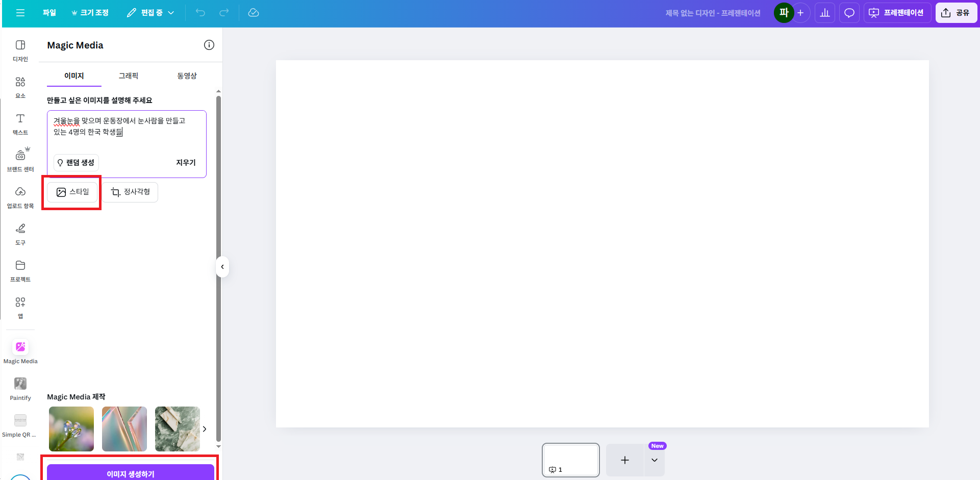The width and height of the screenshot is (980, 480).
Task: Open the 요소 elements panel
Action: [x=20, y=87]
